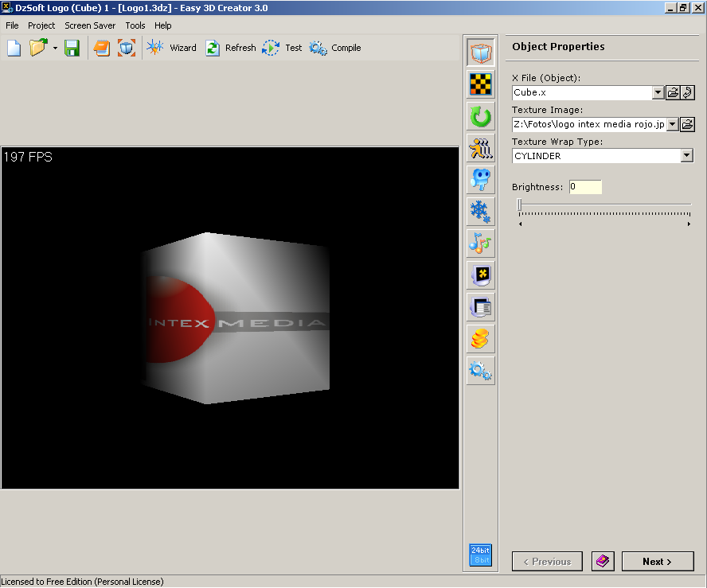Compile the screen saver project

click(335, 48)
